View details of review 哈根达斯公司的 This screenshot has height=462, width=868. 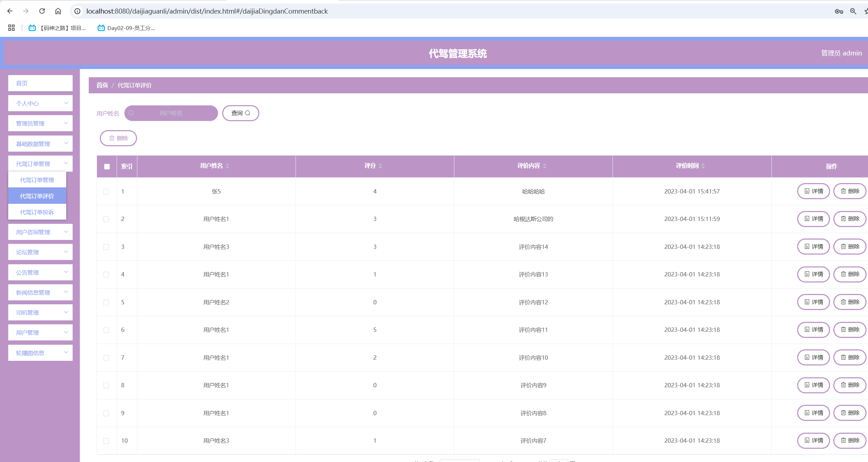814,219
